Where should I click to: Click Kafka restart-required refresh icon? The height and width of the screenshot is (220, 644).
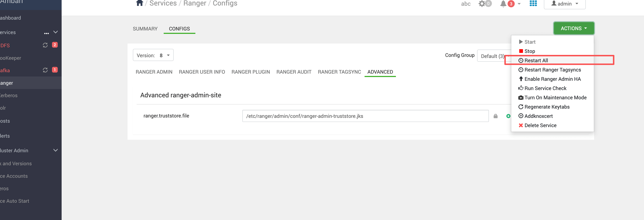pos(45,70)
